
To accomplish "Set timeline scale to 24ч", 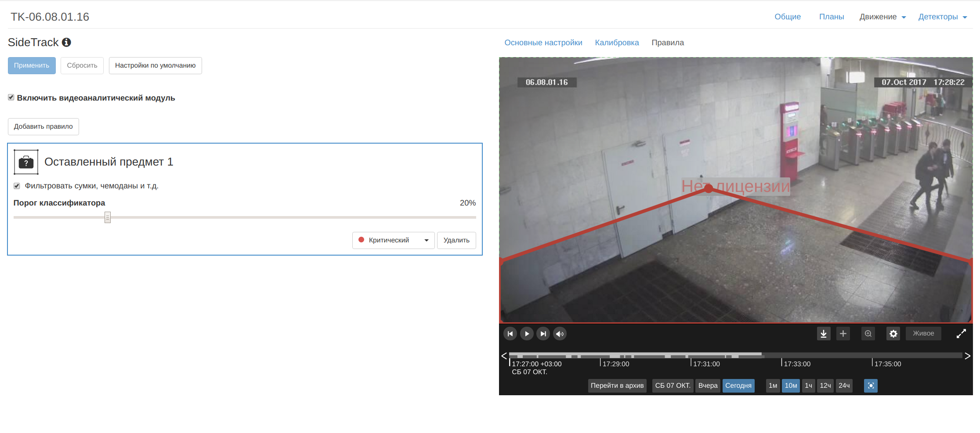I will [844, 386].
